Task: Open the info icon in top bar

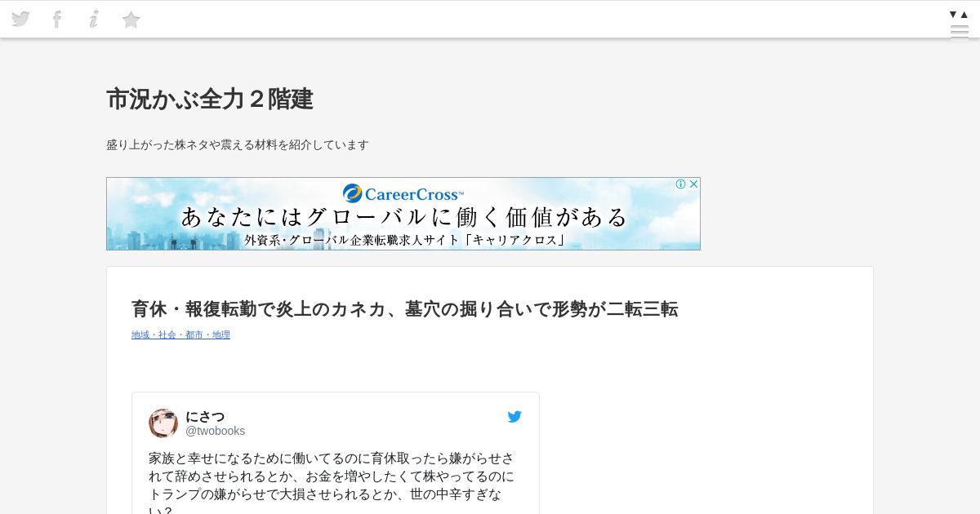Action: point(94,19)
